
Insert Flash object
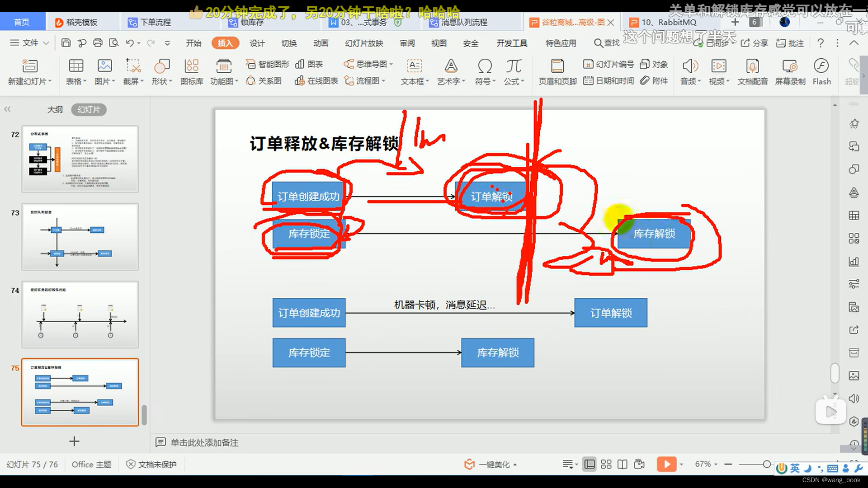(x=821, y=72)
